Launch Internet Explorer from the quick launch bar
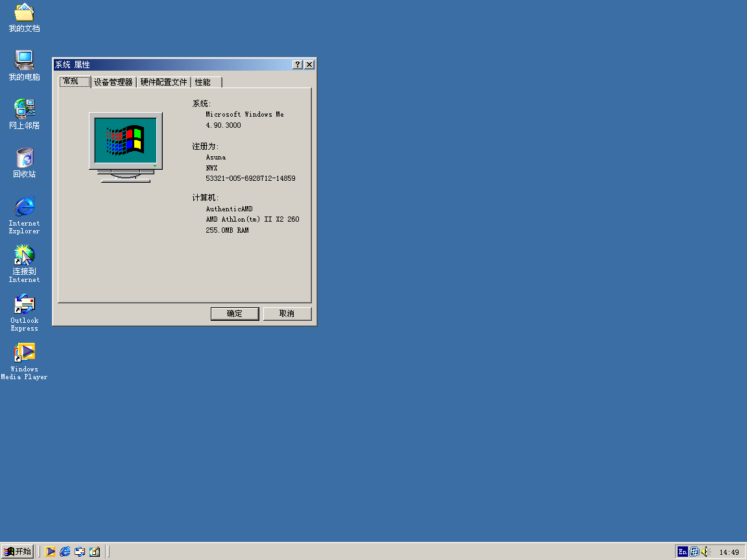The width and height of the screenshot is (747, 560). pyautogui.click(x=65, y=552)
